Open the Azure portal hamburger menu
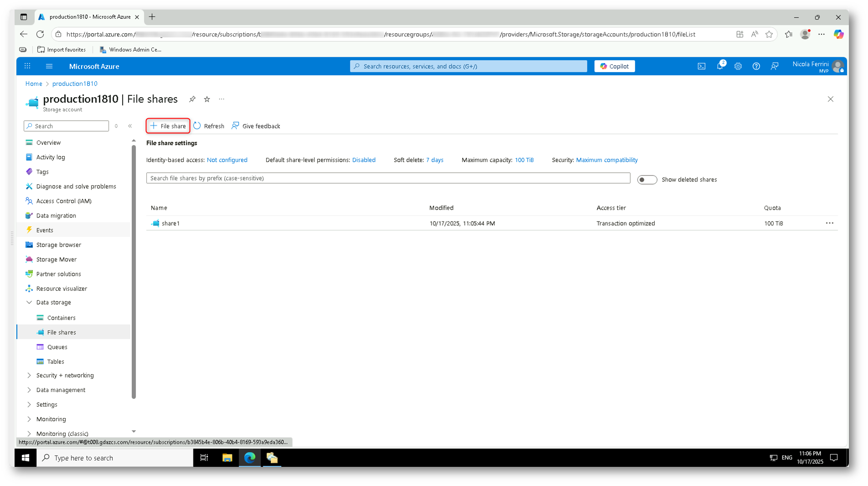The height and width of the screenshot is (486, 868). click(49, 66)
